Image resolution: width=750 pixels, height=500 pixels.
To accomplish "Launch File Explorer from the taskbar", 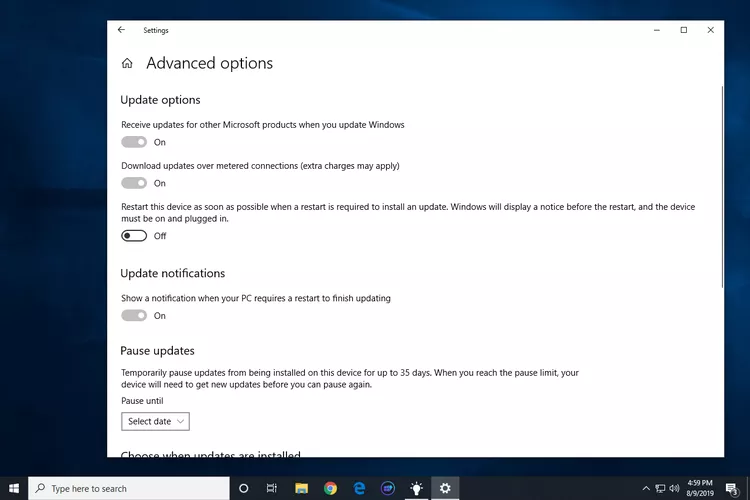I will tap(301, 488).
